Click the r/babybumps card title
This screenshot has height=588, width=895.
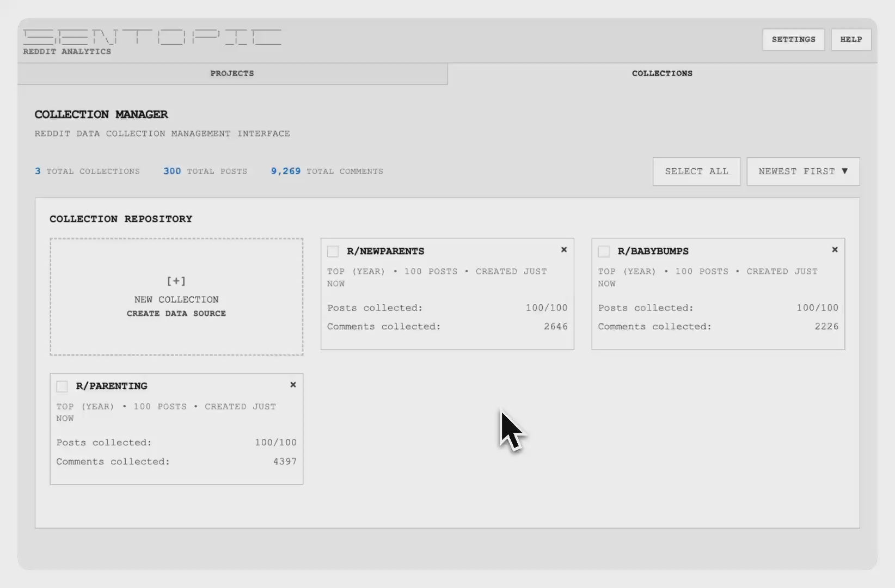[x=653, y=252]
